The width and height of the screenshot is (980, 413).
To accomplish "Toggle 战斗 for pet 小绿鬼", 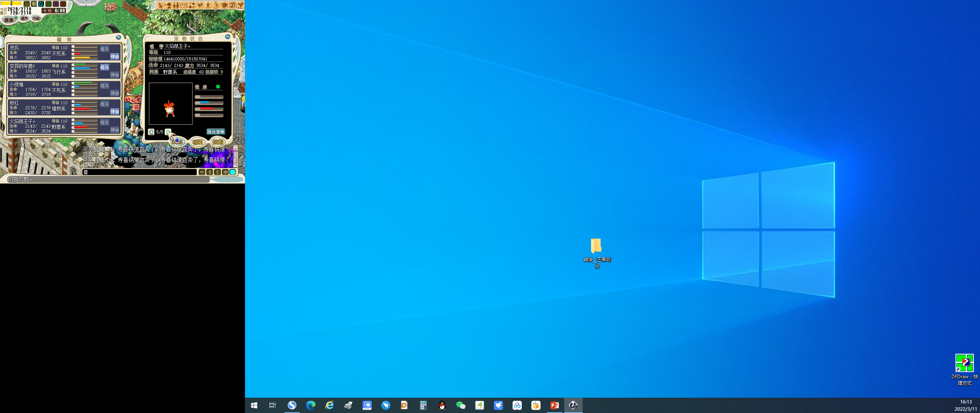I will click(105, 86).
